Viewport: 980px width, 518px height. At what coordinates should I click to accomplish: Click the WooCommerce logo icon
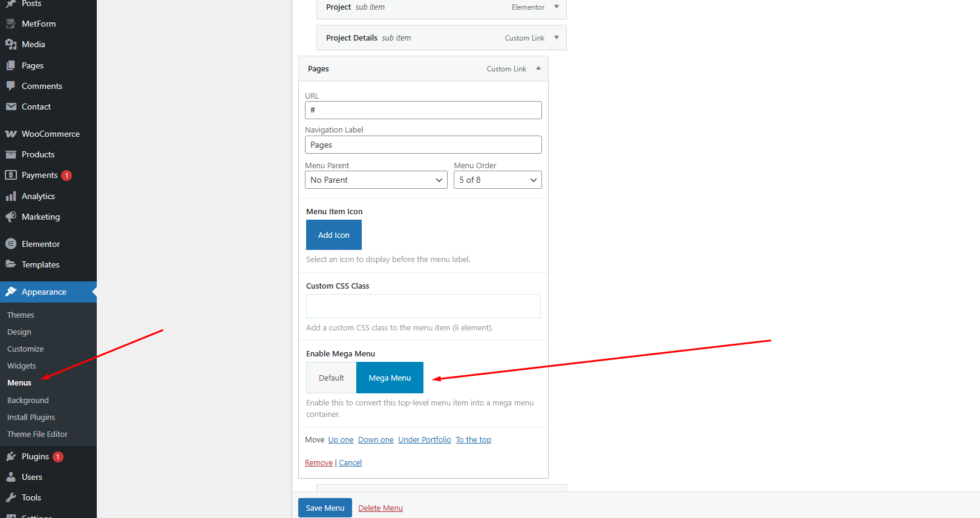(11, 134)
